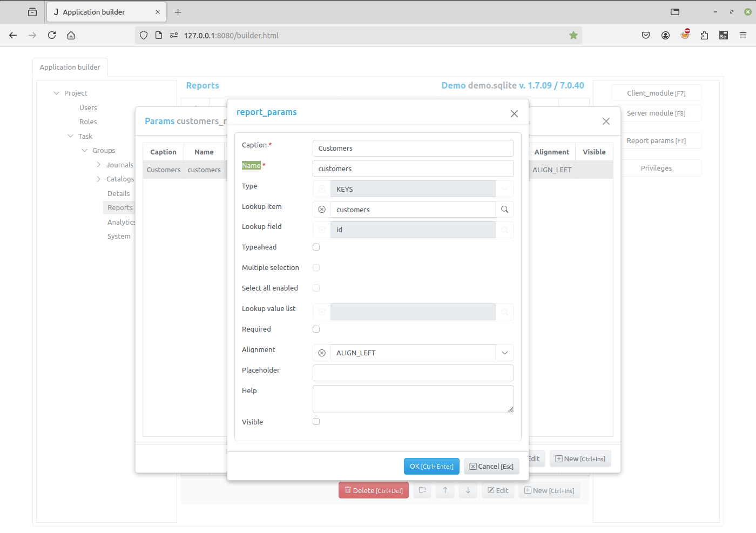Toggle the Required checkbox
Screen dimensions: 756x533
[316, 329]
